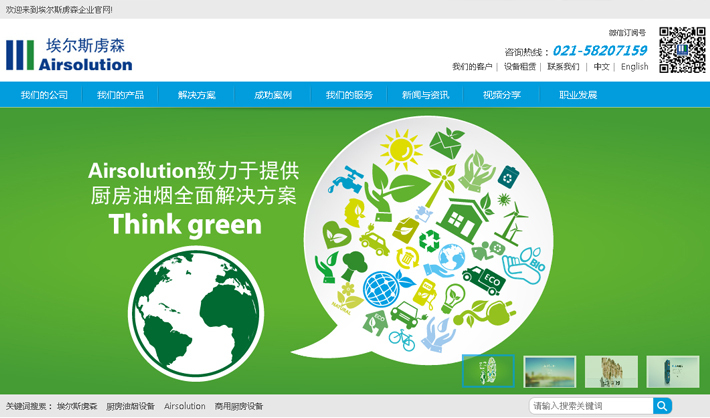Click the magnifier search button
Screen dimensions: 710x418
point(662,406)
